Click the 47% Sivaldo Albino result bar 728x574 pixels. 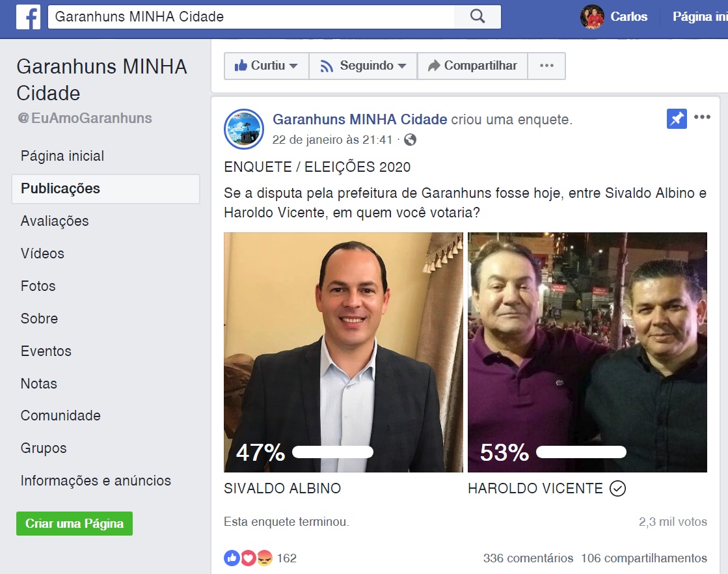(332, 452)
